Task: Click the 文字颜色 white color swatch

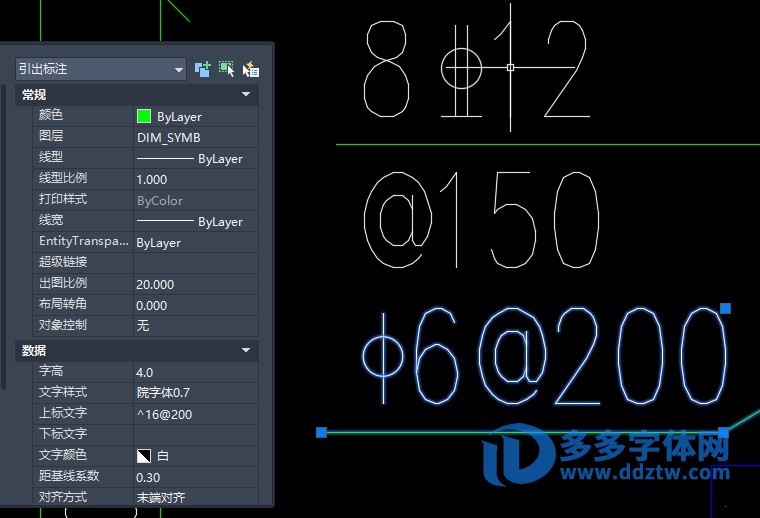Action: [x=144, y=455]
